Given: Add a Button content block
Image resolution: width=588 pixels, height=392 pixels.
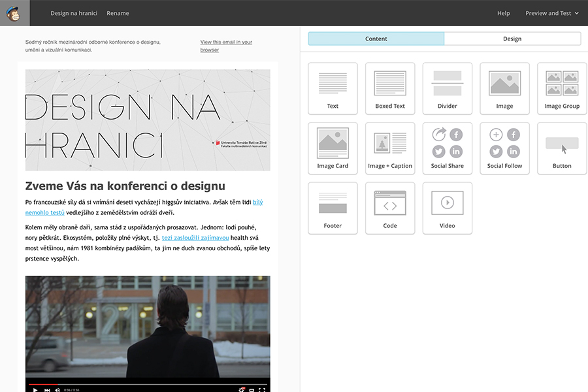Looking at the screenshot, I should pyautogui.click(x=562, y=148).
